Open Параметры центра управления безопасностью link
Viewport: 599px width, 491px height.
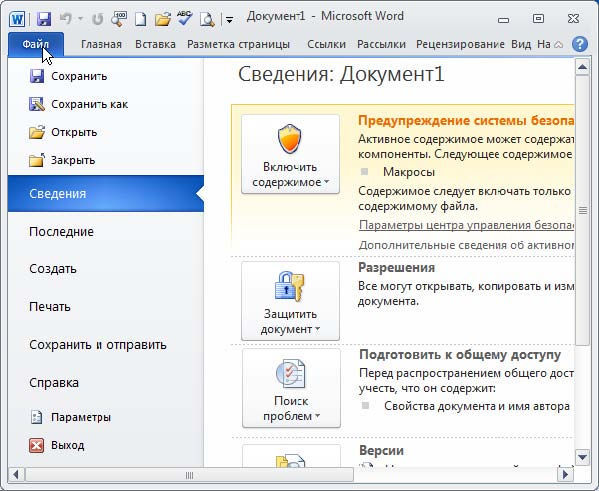click(x=466, y=225)
